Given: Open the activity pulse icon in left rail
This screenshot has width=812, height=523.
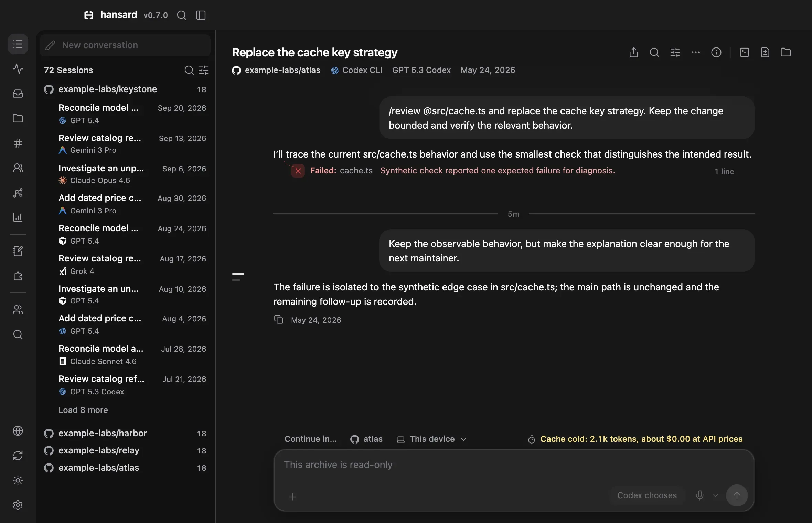Looking at the screenshot, I should pyautogui.click(x=18, y=69).
